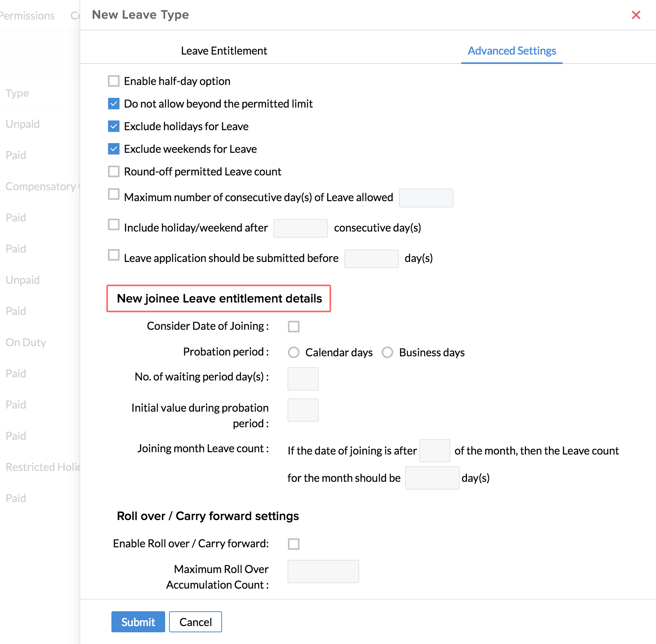This screenshot has width=656, height=644.
Task: Select Calendar days for probation period
Action: click(x=294, y=352)
